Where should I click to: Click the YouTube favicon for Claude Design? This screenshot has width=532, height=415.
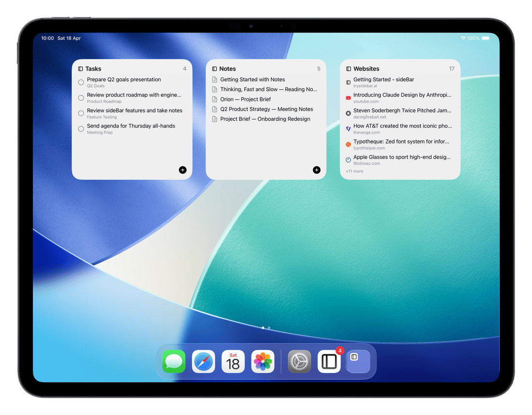point(348,98)
